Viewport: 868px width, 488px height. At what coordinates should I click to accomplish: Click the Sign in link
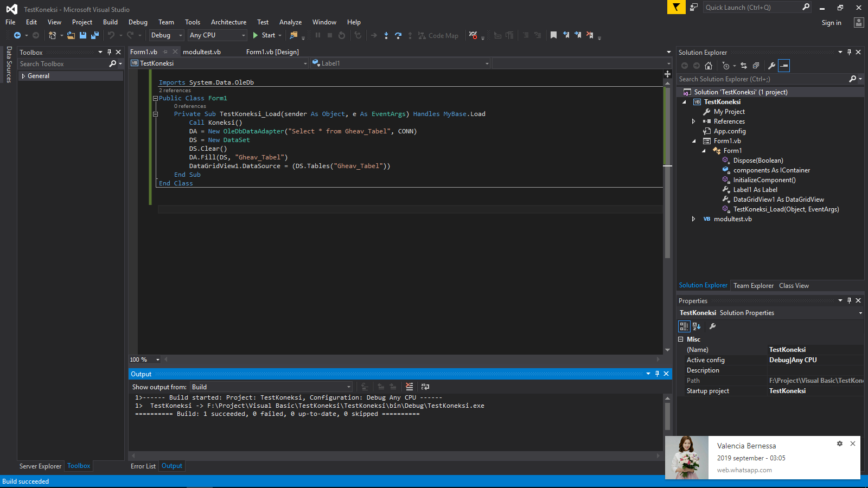(x=831, y=22)
